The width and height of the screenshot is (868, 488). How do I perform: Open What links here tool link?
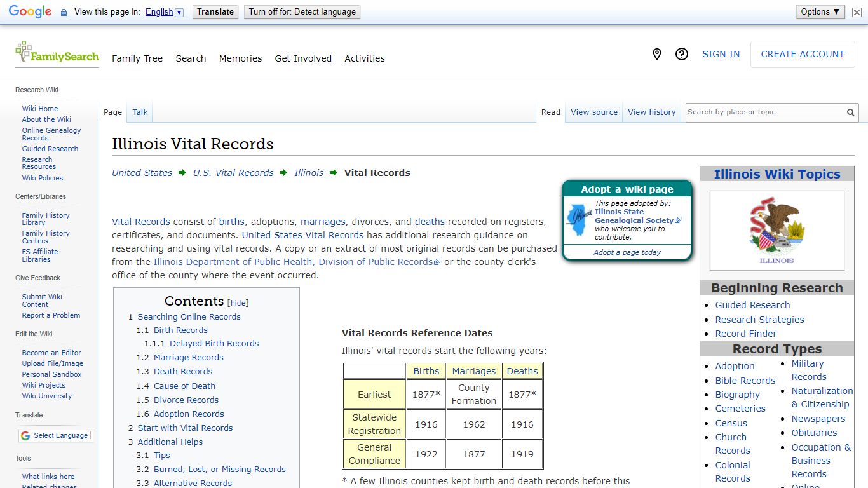coord(48,477)
